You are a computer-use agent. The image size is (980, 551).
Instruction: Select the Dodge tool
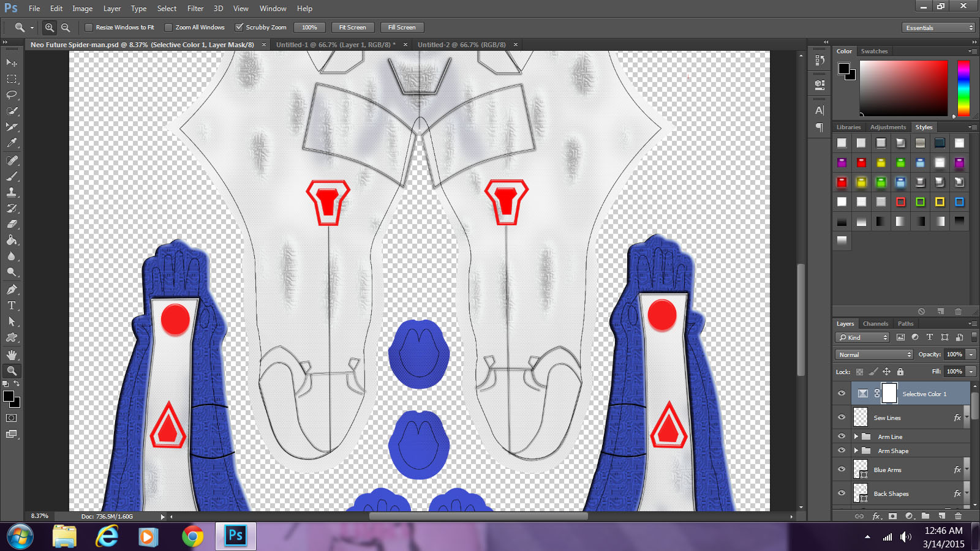tap(12, 272)
